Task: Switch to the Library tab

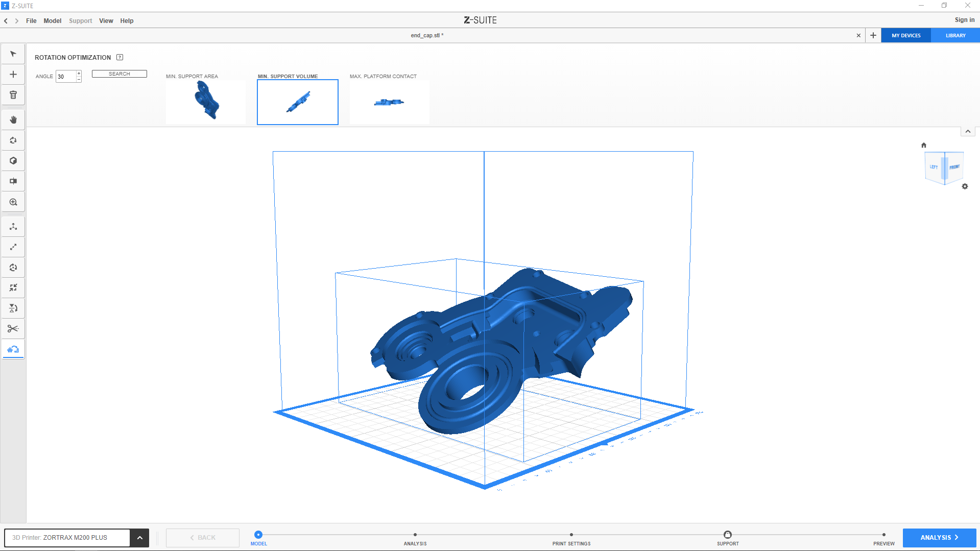Action: tap(955, 36)
